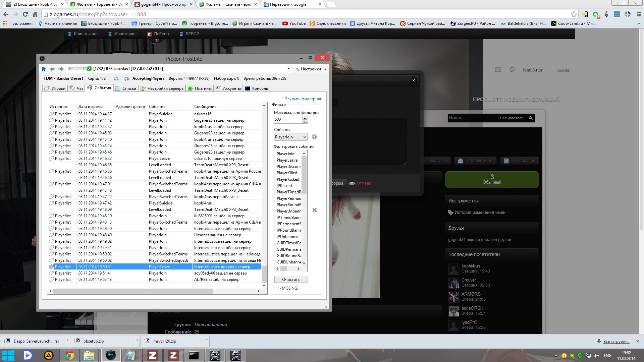
Task: Open Chrome menu hamburger icon
Action: coord(639,14)
